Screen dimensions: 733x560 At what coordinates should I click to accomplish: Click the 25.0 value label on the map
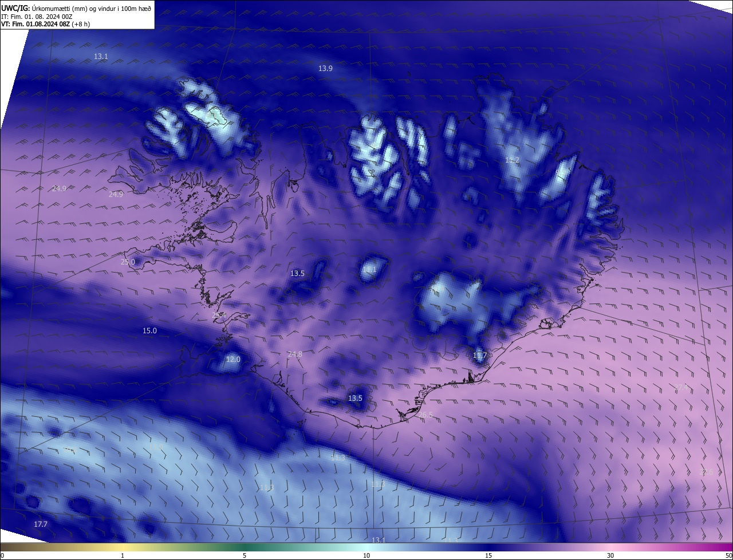click(128, 262)
